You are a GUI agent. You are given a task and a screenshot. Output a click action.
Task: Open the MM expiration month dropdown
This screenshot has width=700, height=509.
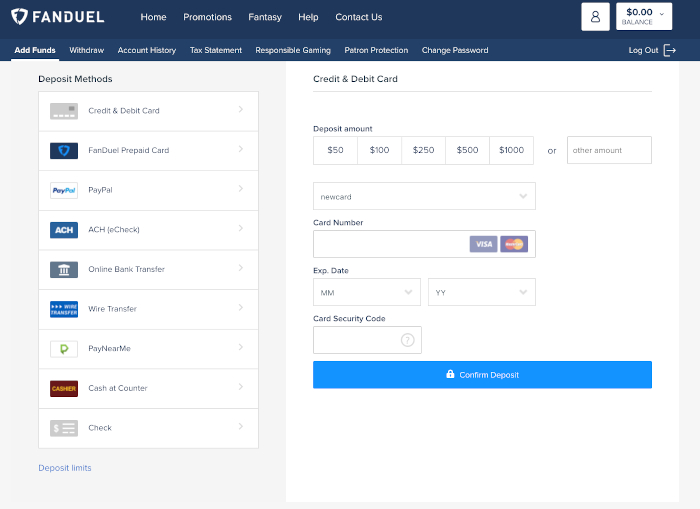tap(367, 292)
